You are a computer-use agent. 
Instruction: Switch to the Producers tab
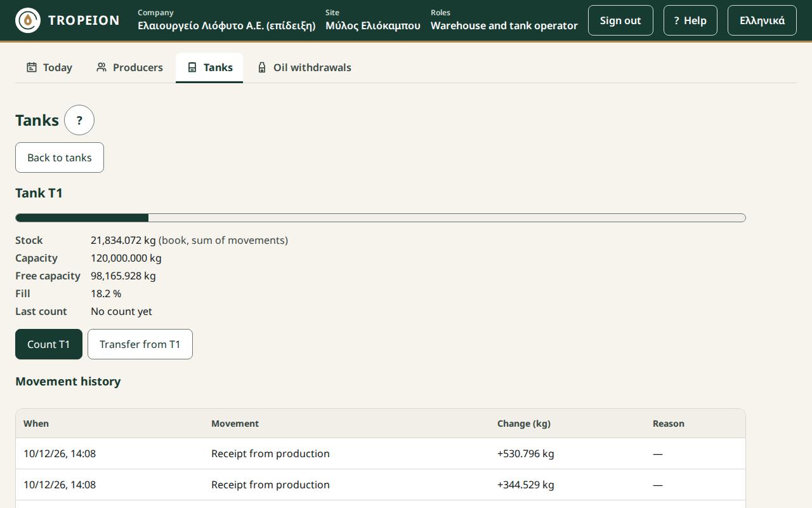[129, 67]
